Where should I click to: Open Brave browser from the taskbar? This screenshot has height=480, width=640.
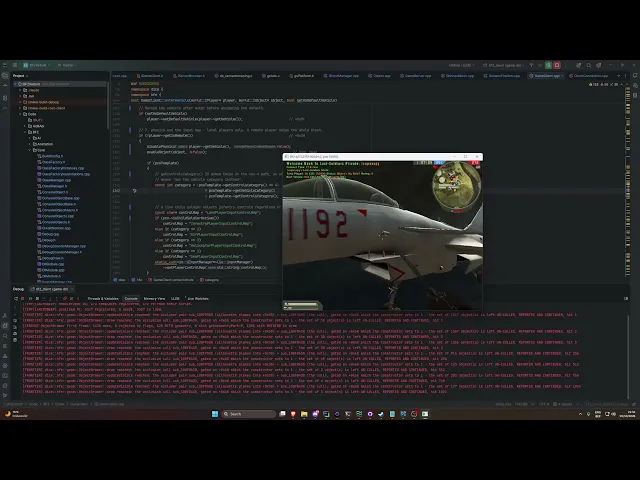point(293,414)
